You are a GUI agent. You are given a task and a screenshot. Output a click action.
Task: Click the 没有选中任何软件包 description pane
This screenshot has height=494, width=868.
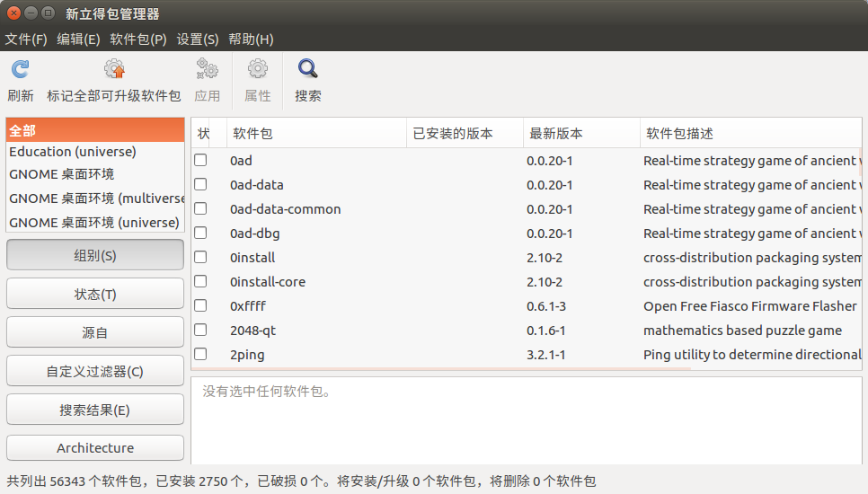click(x=526, y=420)
